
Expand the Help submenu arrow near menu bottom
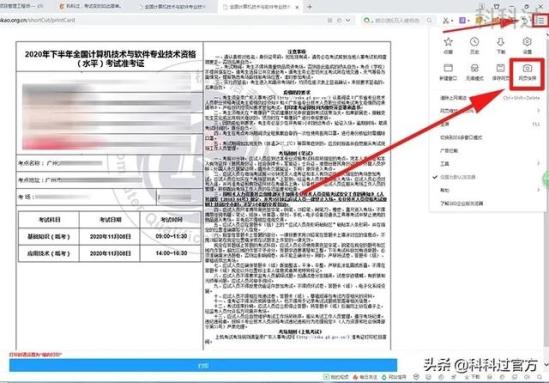[x=538, y=190]
